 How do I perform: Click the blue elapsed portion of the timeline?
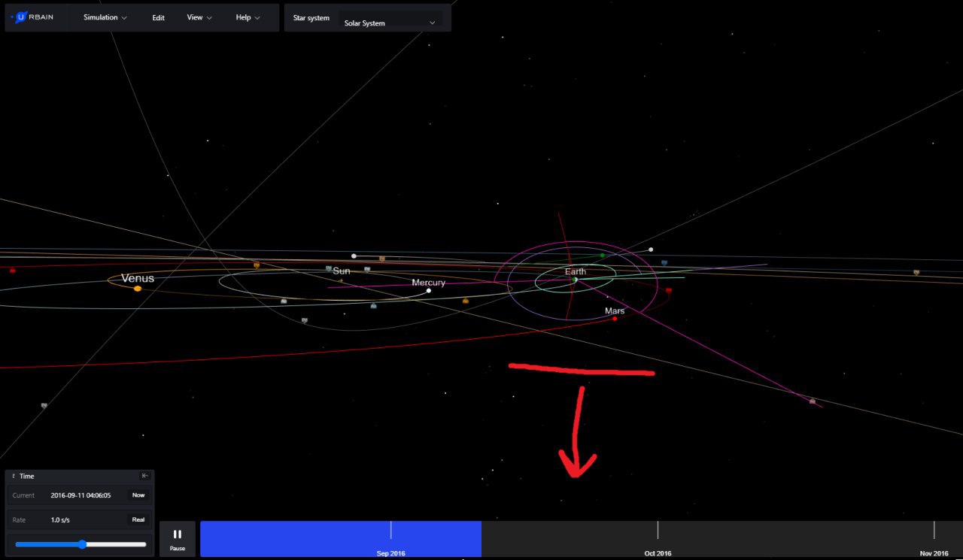coord(341,538)
